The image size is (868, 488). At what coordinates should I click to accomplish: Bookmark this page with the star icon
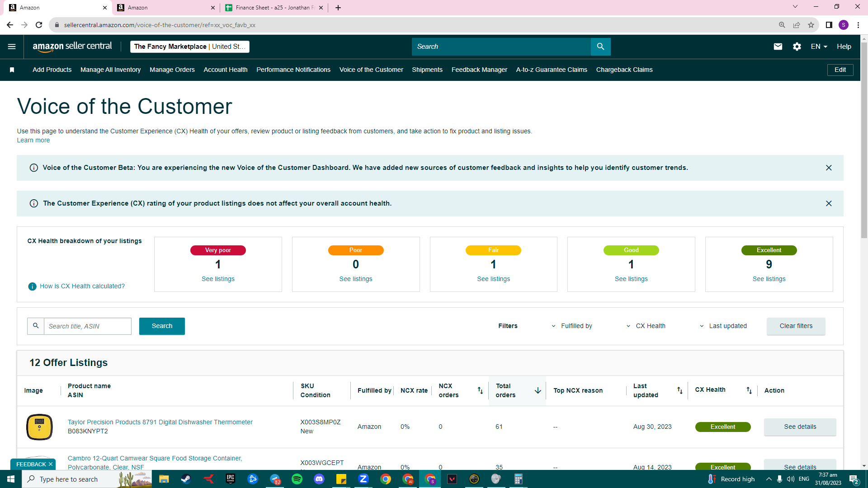click(x=811, y=25)
